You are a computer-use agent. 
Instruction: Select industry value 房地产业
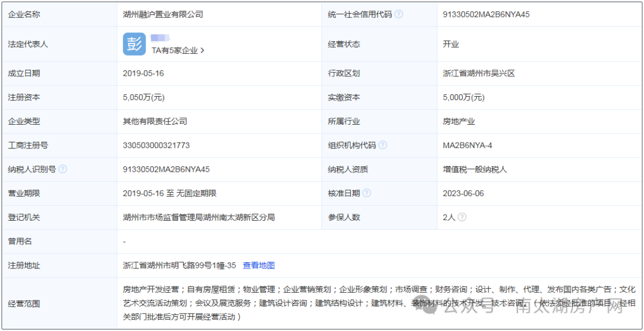[459, 121]
